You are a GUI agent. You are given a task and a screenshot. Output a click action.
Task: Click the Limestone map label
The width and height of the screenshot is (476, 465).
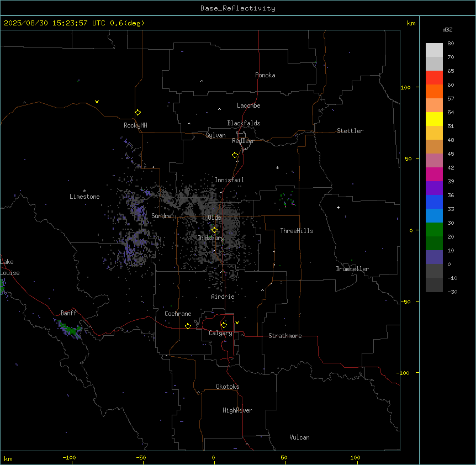pos(84,197)
